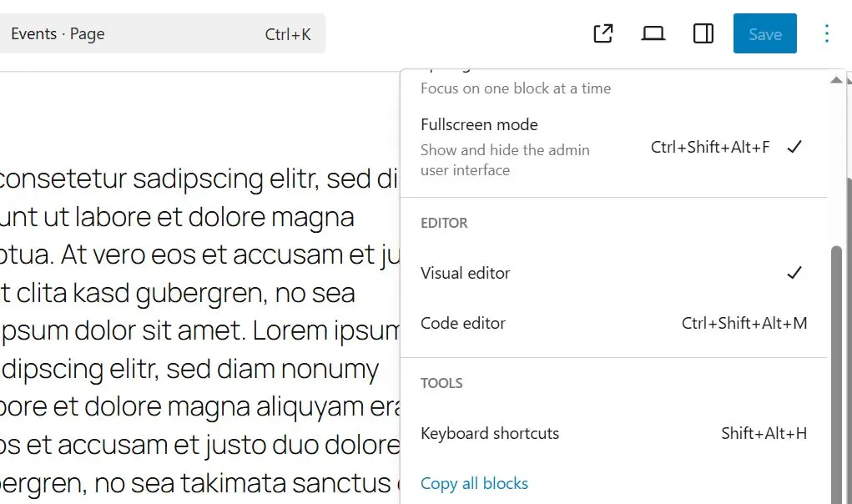Switch to the Code editor
The width and height of the screenshot is (852, 504).
pos(463,324)
